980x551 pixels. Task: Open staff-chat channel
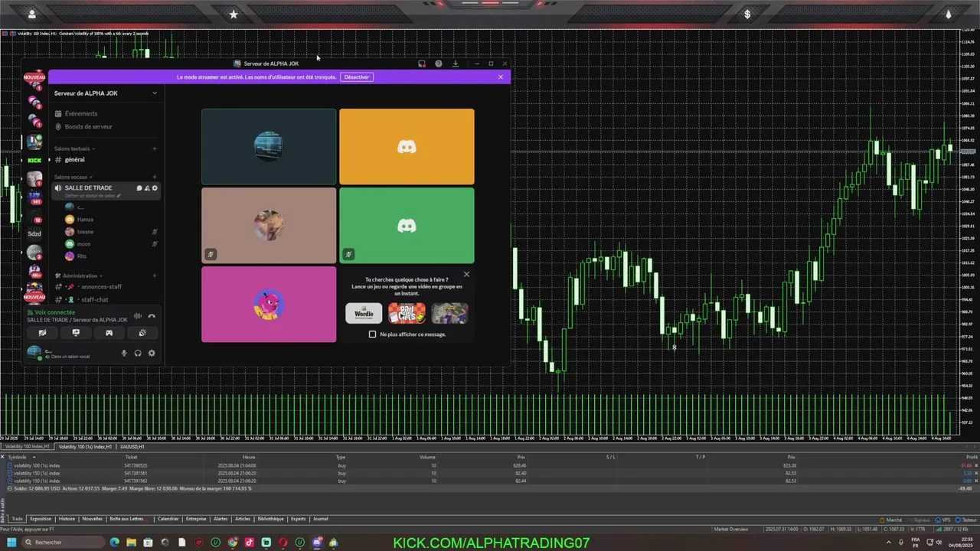click(x=106, y=300)
